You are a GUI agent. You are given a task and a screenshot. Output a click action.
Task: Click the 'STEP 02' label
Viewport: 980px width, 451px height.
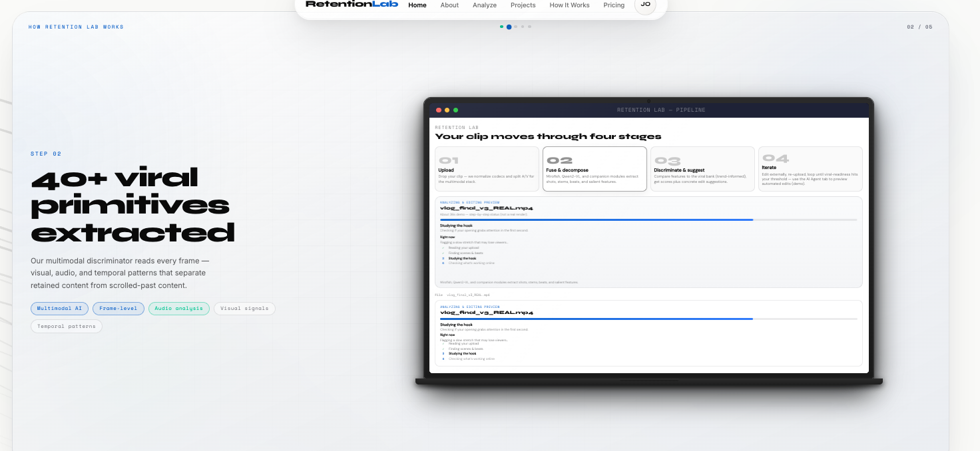coord(46,154)
